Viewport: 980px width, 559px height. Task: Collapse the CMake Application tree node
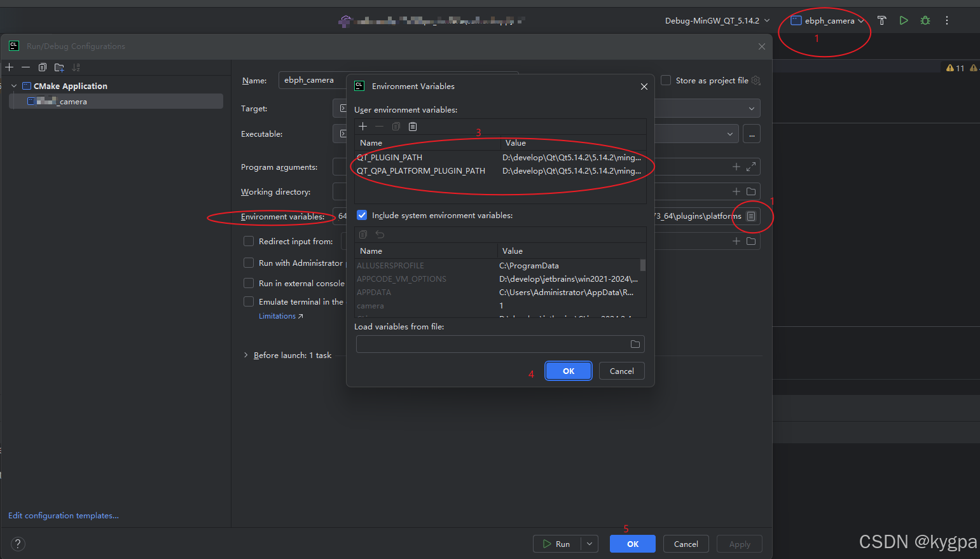[x=13, y=86]
